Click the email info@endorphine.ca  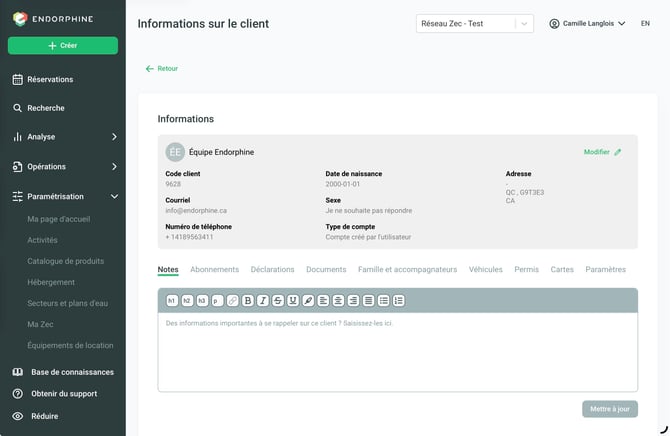point(196,211)
